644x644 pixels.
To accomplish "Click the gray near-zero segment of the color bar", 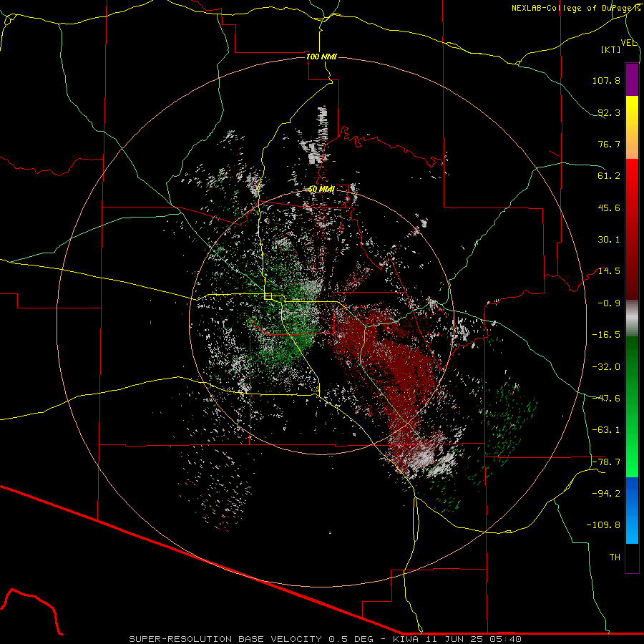I will pos(632,318).
